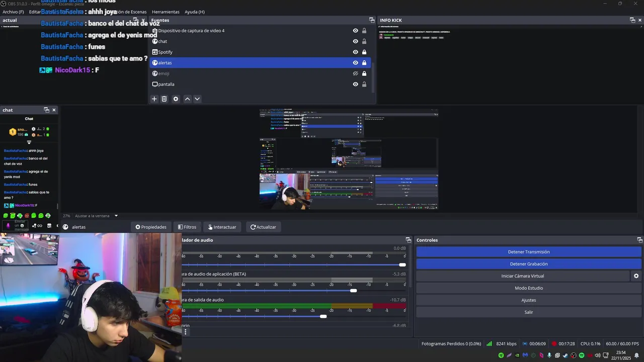Open preview scale dropdown Ajustar a la ventana
Screen dimensions: 644x362
(x=97, y=216)
